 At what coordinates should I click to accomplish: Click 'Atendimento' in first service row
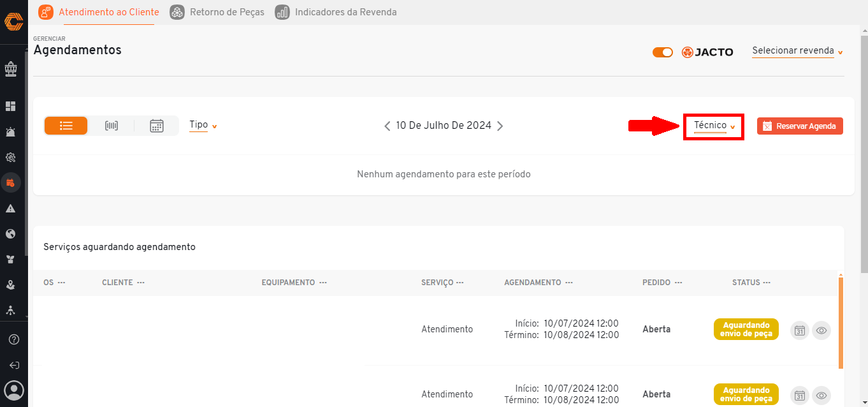(447, 329)
